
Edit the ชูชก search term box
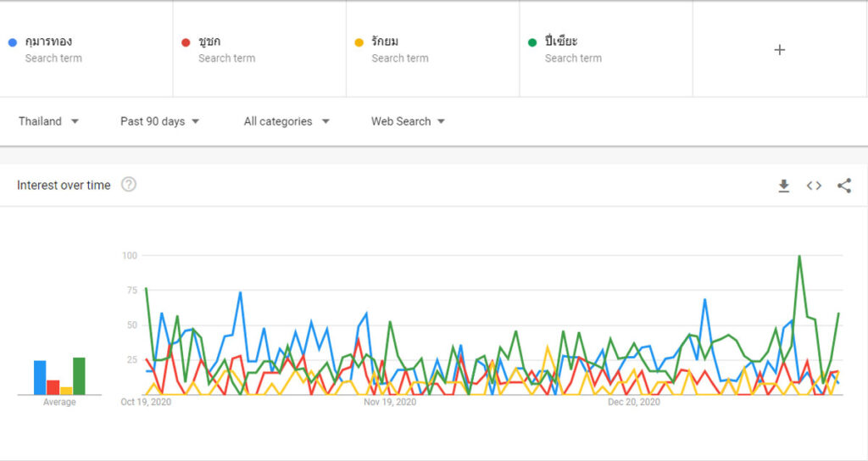click(259, 48)
